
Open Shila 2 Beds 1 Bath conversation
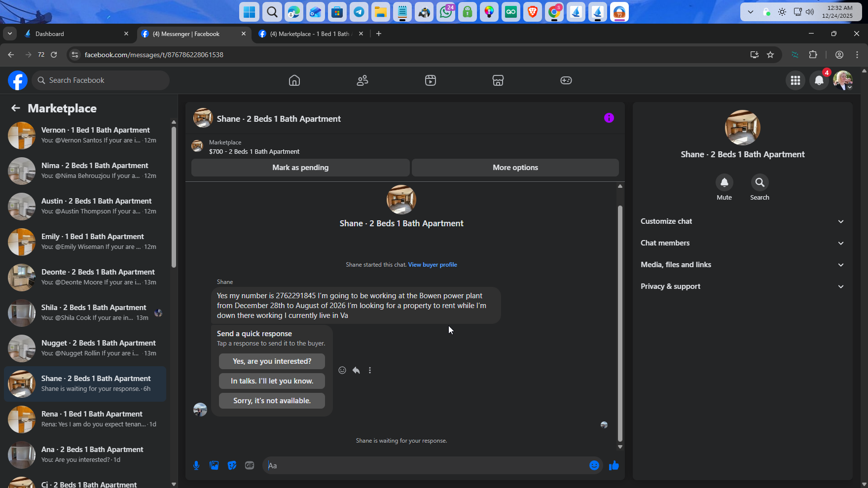click(x=85, y=313)
